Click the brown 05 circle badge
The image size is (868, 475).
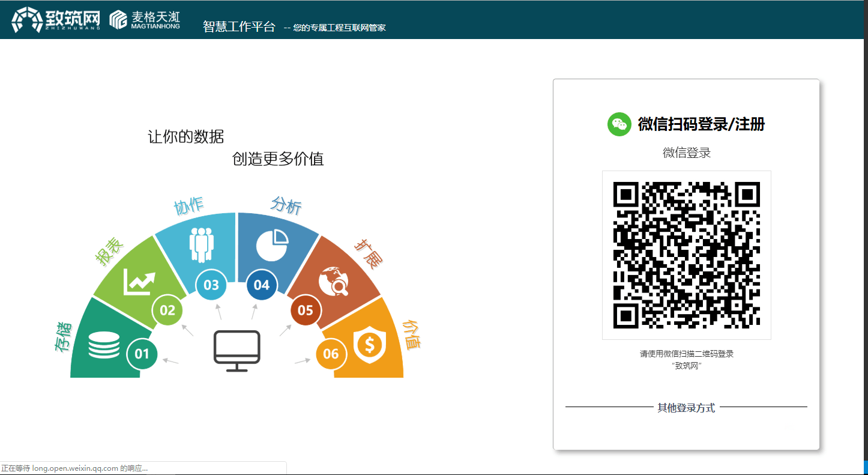coord(306,310)
